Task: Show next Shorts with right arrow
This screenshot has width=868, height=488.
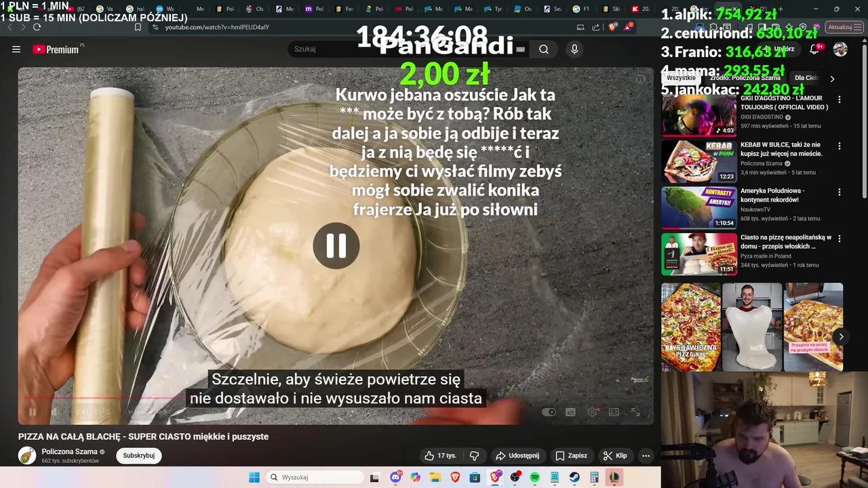Action: click(841, 336)
